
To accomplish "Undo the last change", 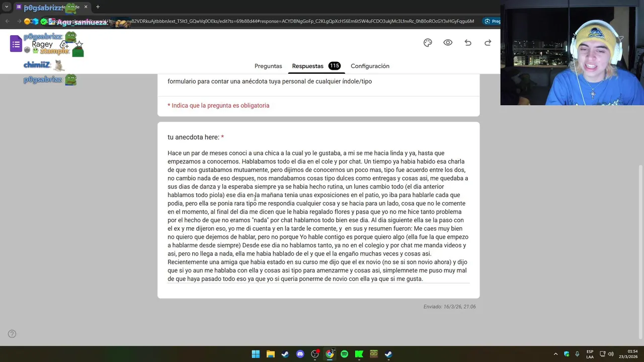I will click(x=468, y=43).
